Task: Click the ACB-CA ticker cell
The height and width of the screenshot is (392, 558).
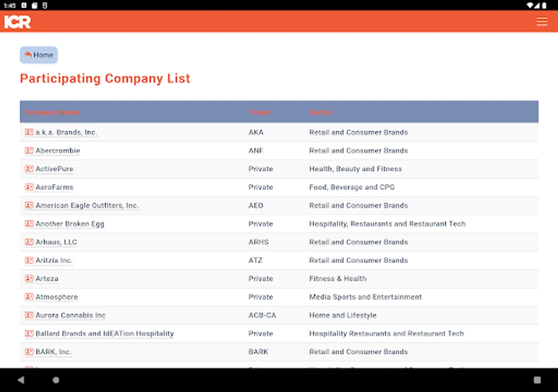Action: point(262,315)
